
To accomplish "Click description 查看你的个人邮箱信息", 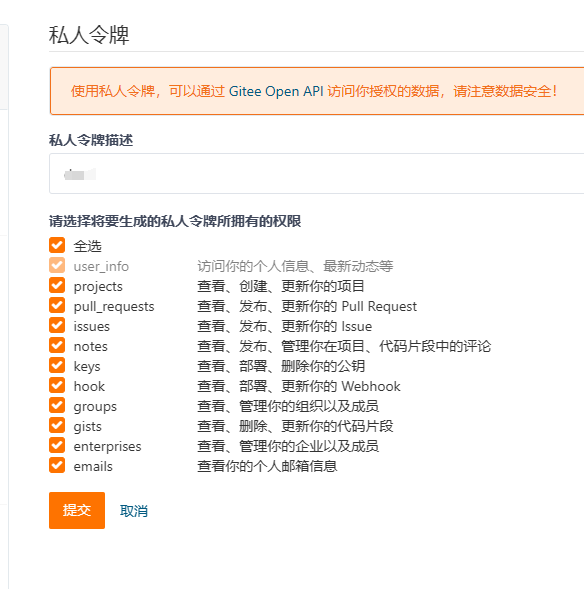I will point(267,466).
